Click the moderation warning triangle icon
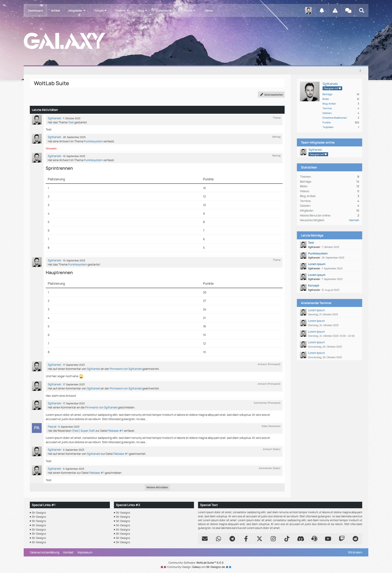This screenshot has width=392, height=573. pyautogui.click(x=335, y=10)
